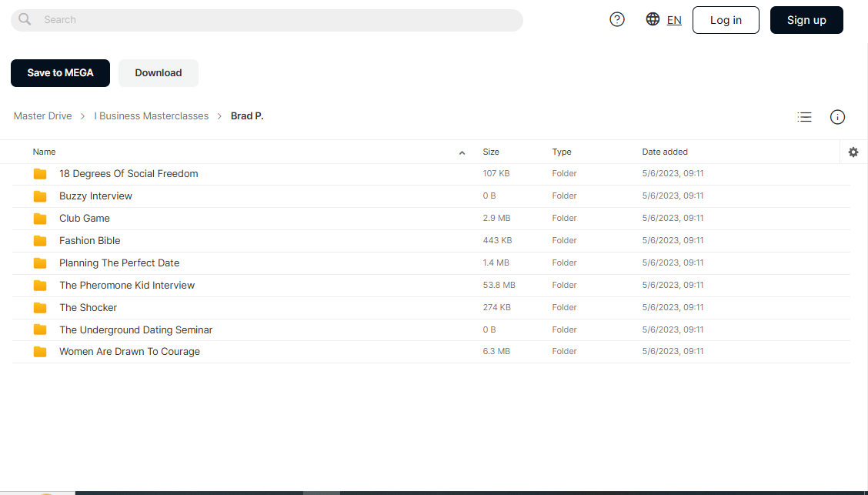Sort by Name column header

pos(45,152)
